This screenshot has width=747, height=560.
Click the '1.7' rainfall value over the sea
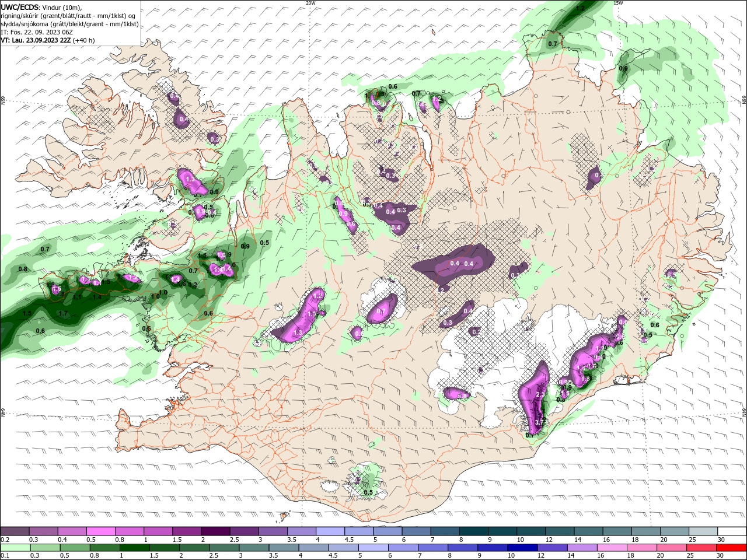pos(63,314)
